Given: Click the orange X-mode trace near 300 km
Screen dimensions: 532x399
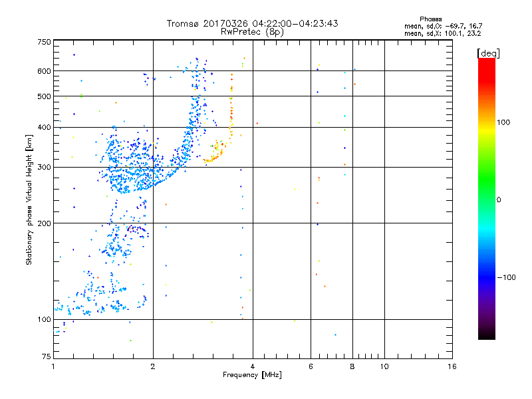Looking at the screenshot, I should point(213,158).
